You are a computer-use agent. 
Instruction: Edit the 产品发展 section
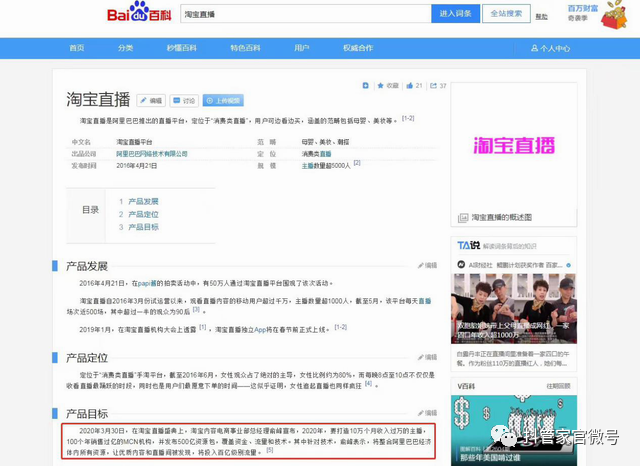427,266
